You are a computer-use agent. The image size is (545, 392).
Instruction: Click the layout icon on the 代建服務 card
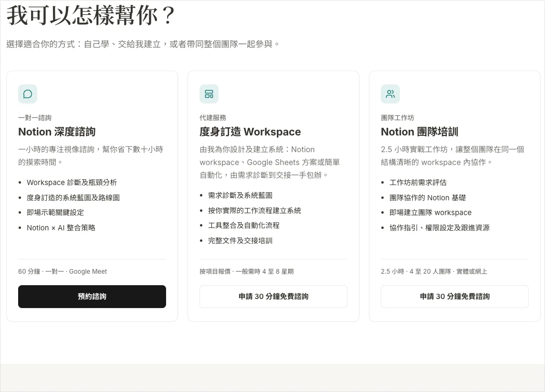click(x=209, y=94)
